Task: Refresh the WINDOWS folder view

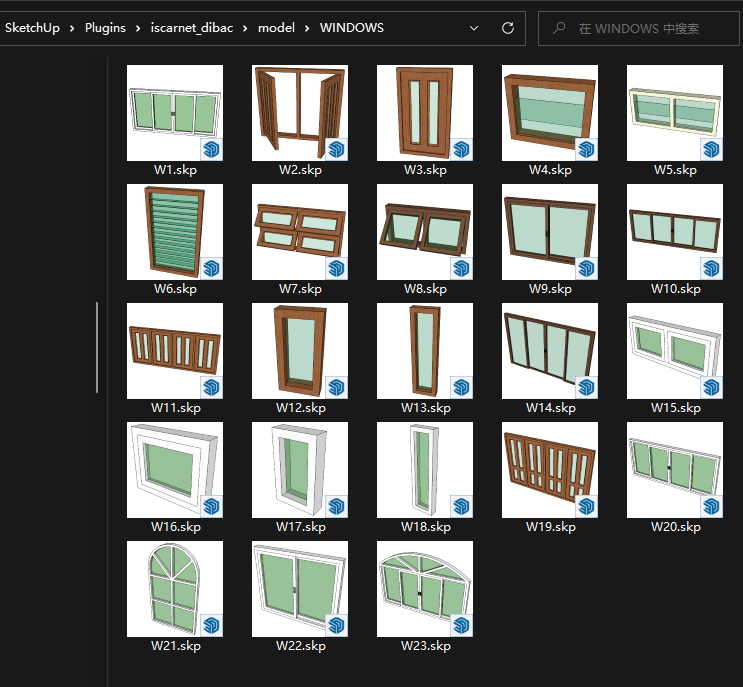Action: 508,28
